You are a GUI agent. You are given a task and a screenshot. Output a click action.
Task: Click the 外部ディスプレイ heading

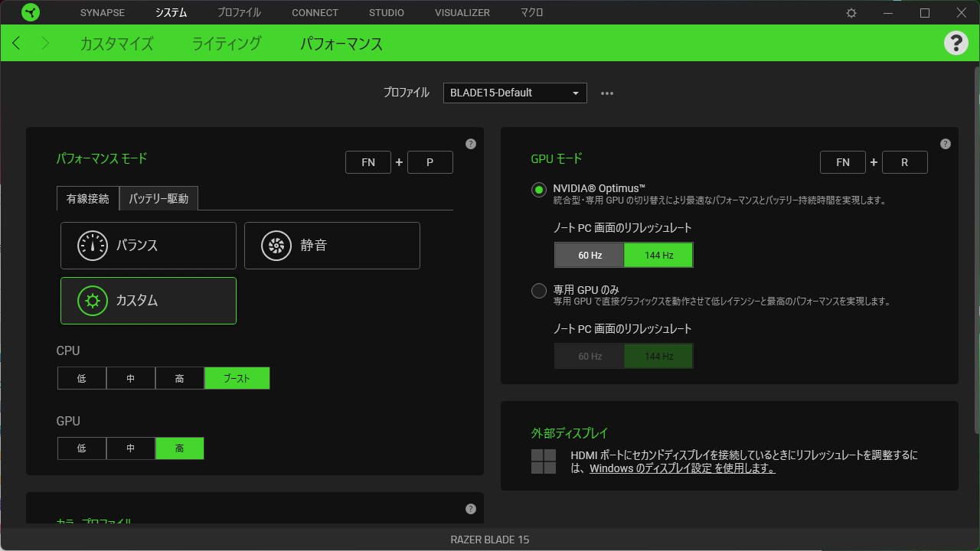(570, 433)
